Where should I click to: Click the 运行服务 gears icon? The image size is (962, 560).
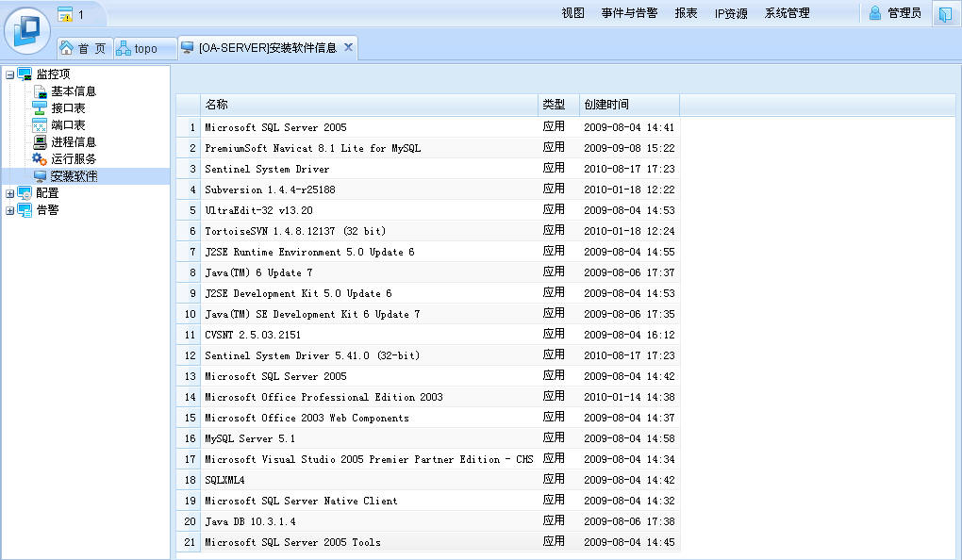(40, 159)
